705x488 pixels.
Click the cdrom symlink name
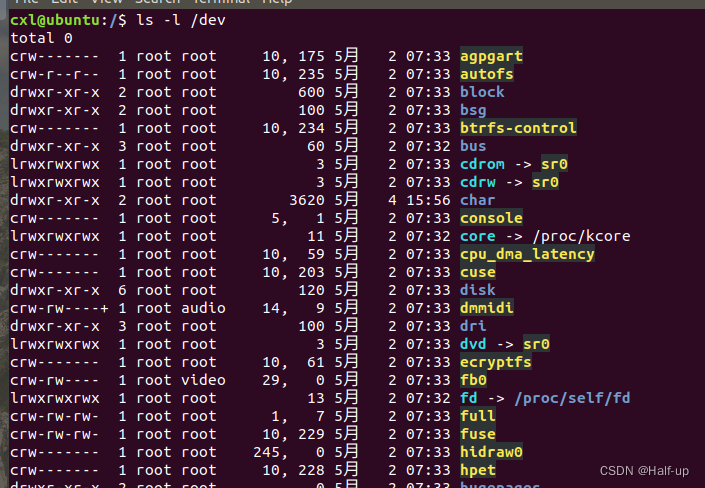(482, 164)
